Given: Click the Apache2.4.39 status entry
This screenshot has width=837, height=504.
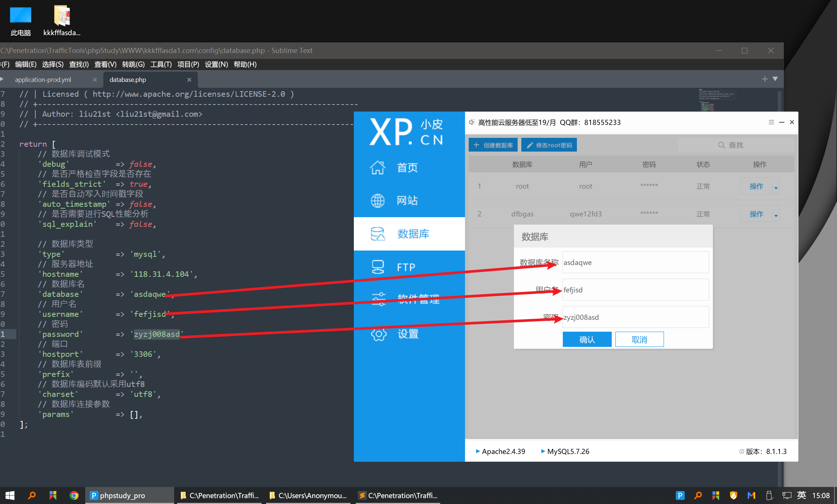Looking at the screenshot, I should point(500,451).
